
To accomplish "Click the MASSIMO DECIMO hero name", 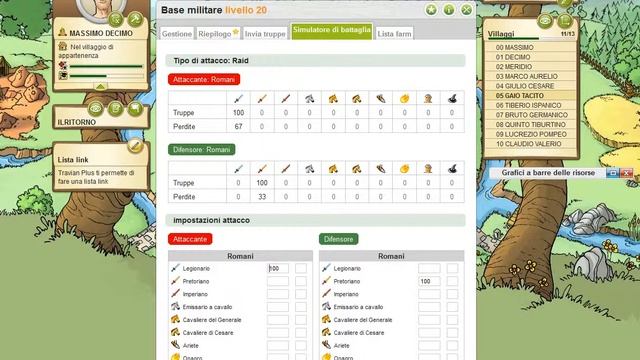I will pos(101,33).
